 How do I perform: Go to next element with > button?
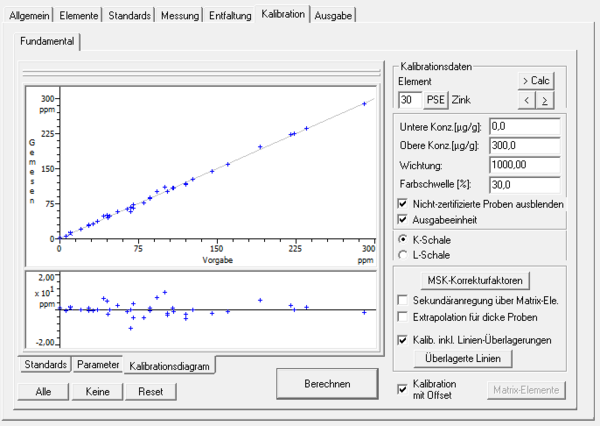545,100
